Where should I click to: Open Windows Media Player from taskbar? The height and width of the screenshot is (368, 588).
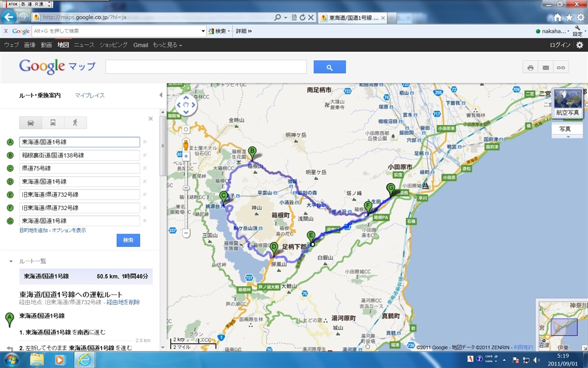pos(60,360)
